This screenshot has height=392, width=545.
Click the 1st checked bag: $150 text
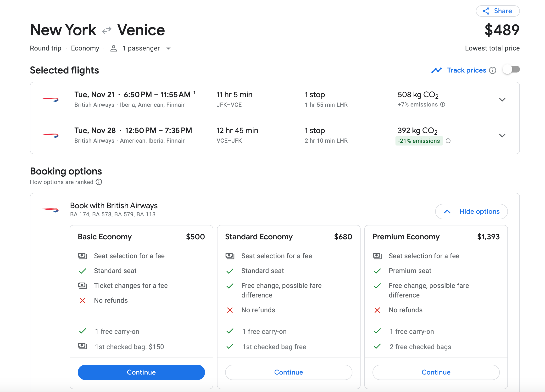(x=129, y=347)
